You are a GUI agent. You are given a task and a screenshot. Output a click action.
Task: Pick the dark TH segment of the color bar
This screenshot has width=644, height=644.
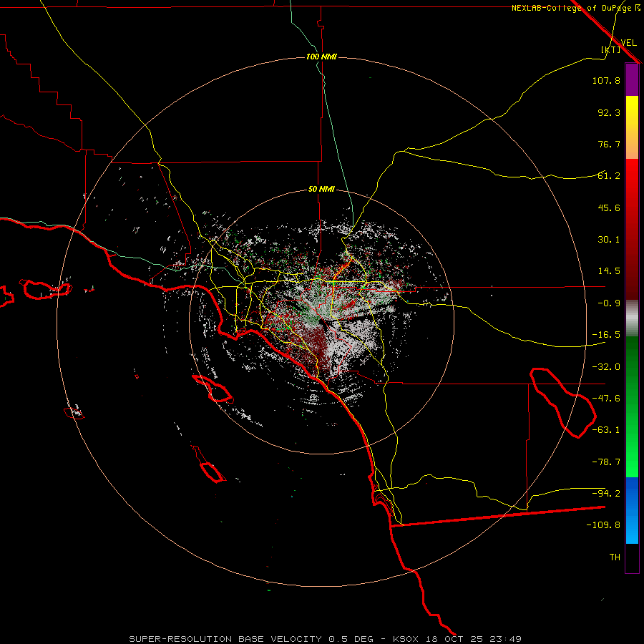click(x=632, y=557)
